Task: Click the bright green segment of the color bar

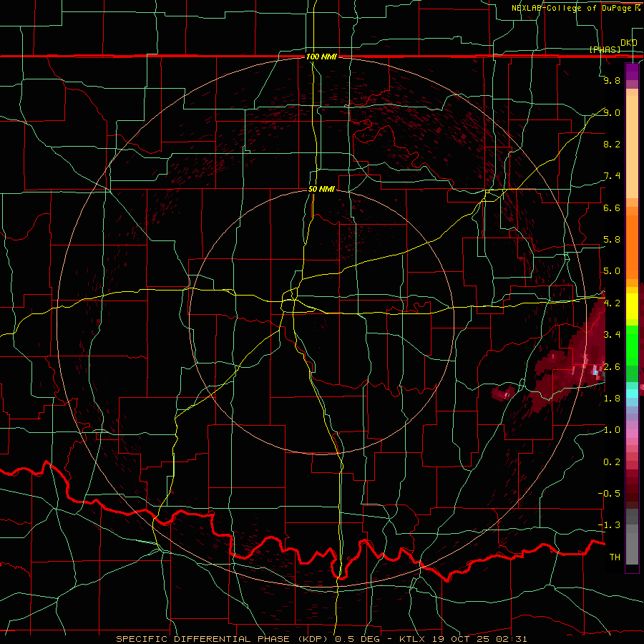Action: (632, 347)
